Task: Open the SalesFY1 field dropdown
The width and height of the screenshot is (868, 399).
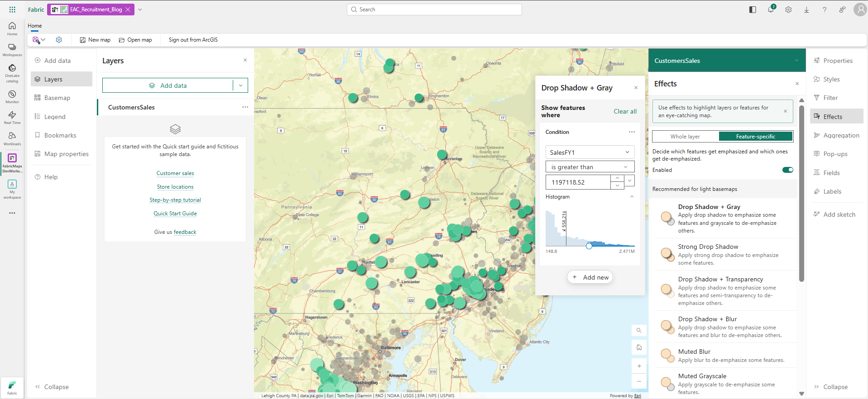Action: pos(590,152)
